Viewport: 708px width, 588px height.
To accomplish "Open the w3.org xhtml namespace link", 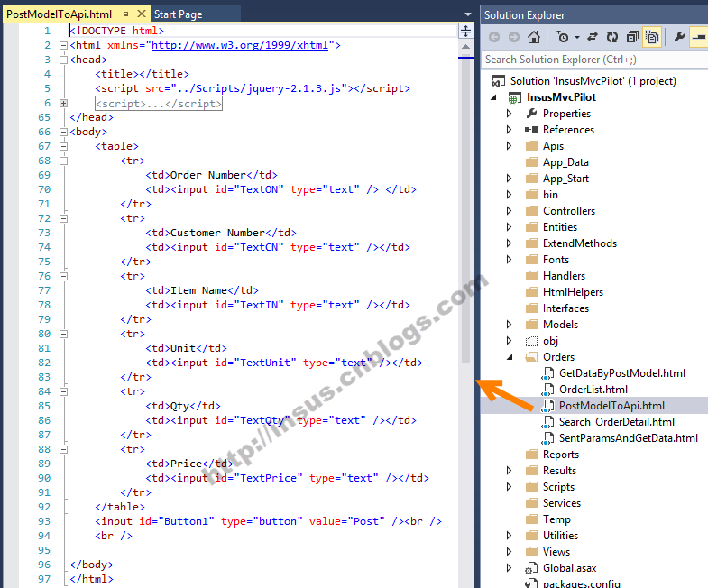I will point(240,45).
